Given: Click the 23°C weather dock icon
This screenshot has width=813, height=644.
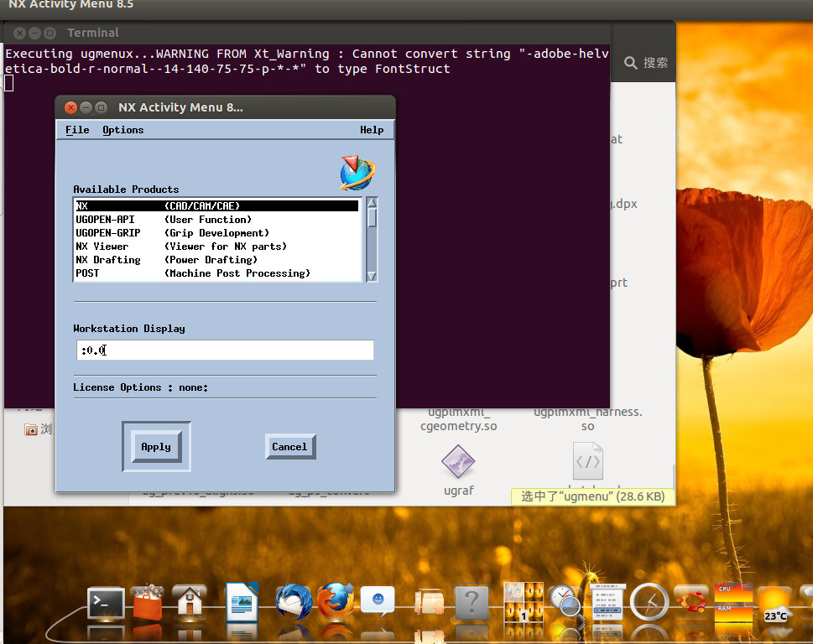Looking at the screenshot, I should [x=775, y=605].
